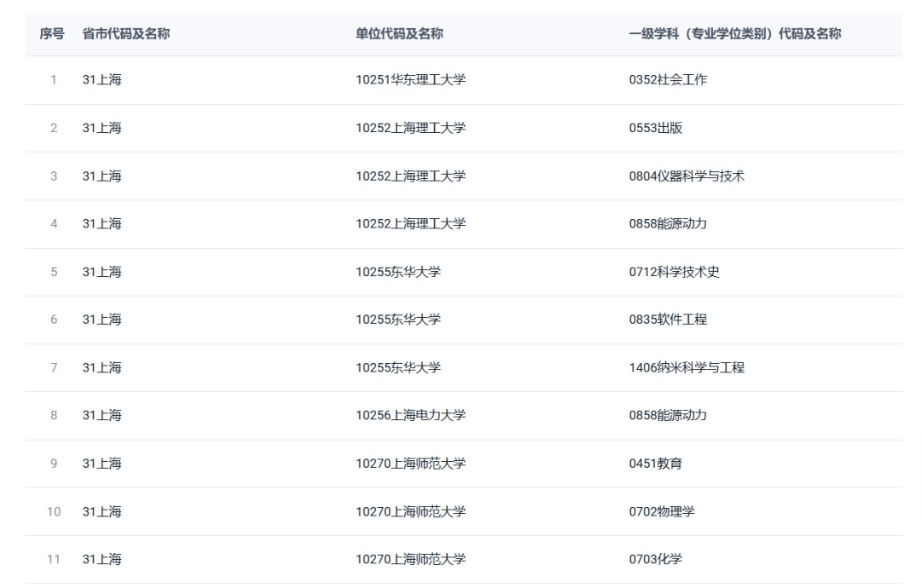Click 31上海 in row 6
This screenshot has height=588, width=921.
point(101,320)
